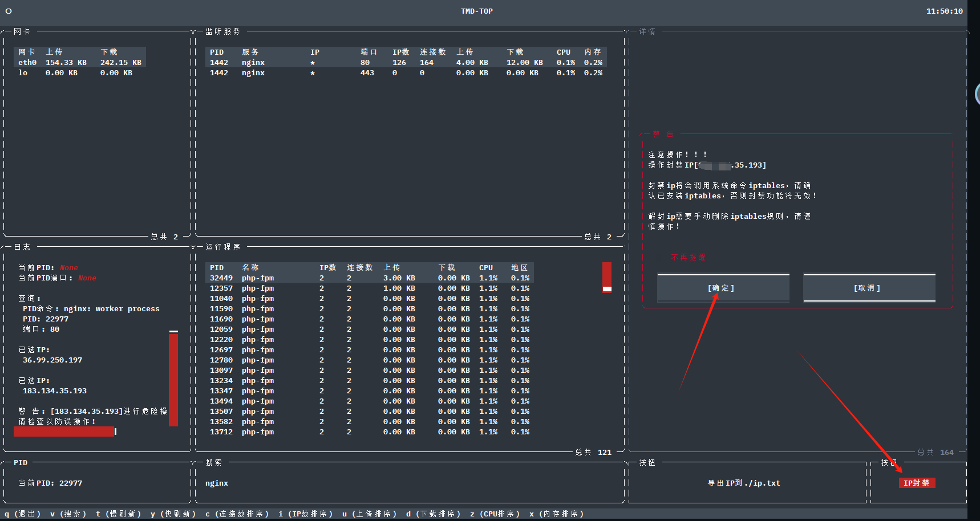Click 服务 column header in 监听服务 table
The image size is (980, 521).
[x=250, y=52]
